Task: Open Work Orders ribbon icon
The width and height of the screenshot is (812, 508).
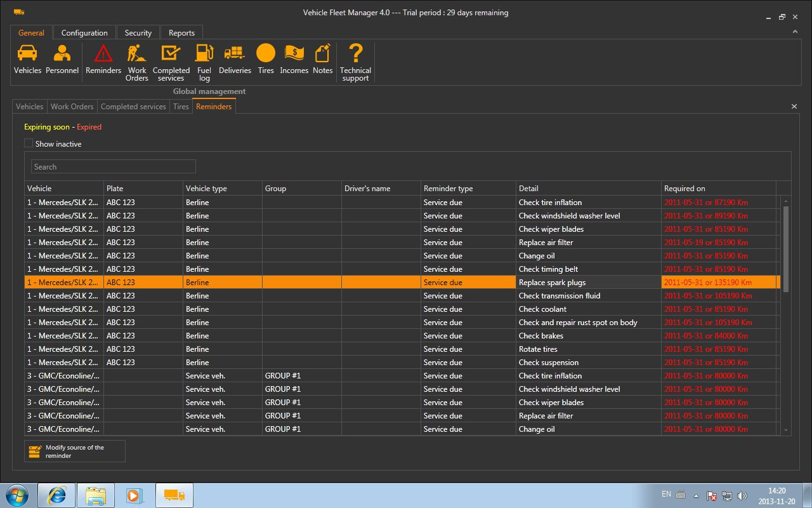Action: [137, 63]
